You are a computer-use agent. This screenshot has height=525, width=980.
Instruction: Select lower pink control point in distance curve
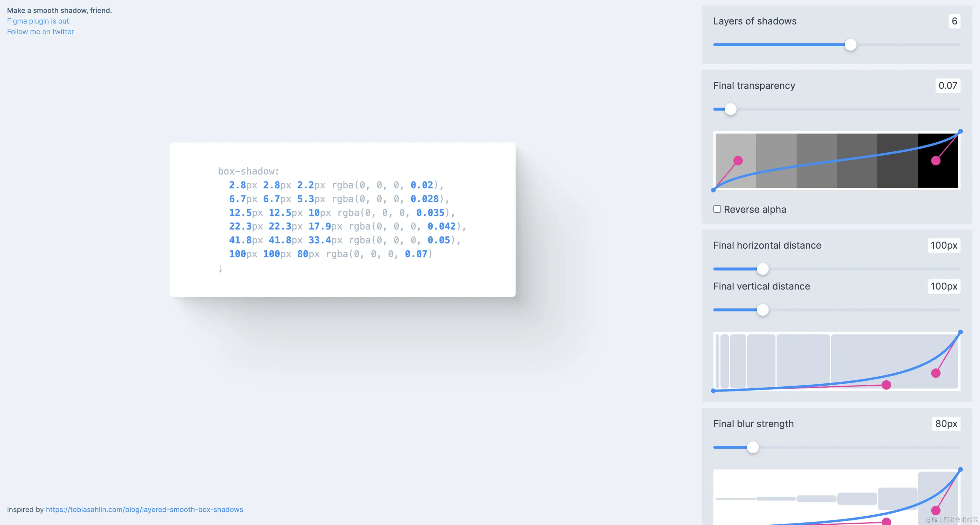(886, 385)
